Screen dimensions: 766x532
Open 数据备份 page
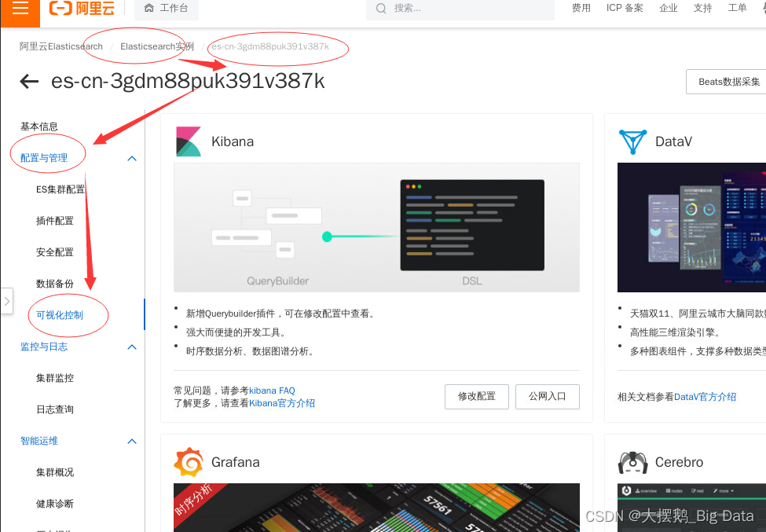click(55, 284)
